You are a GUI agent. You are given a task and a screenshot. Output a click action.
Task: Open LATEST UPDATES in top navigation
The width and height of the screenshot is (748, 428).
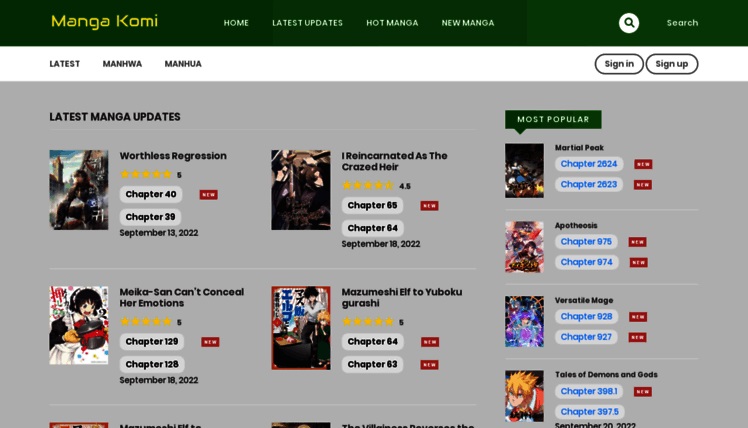pyautogui.click(x=307, y=23)
